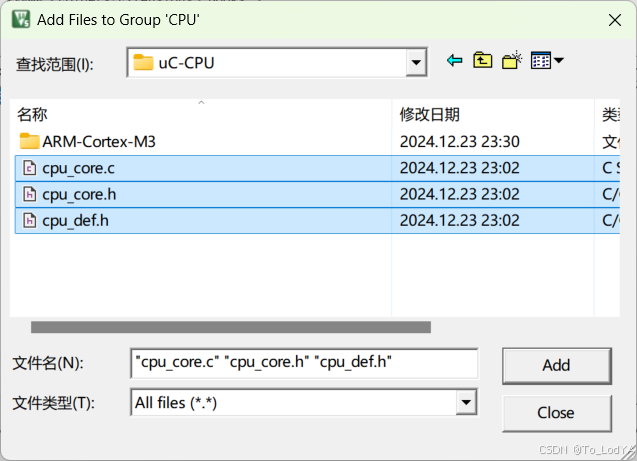This screenshot has width=637, height=461.
Task: Click the cpu_def.h file icon
Action: (x=29, y=221)
